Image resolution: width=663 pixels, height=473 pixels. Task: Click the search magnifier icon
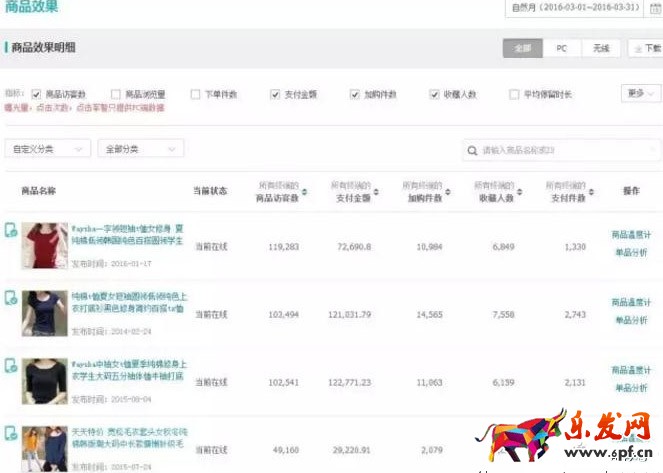[x=472, y=150]
